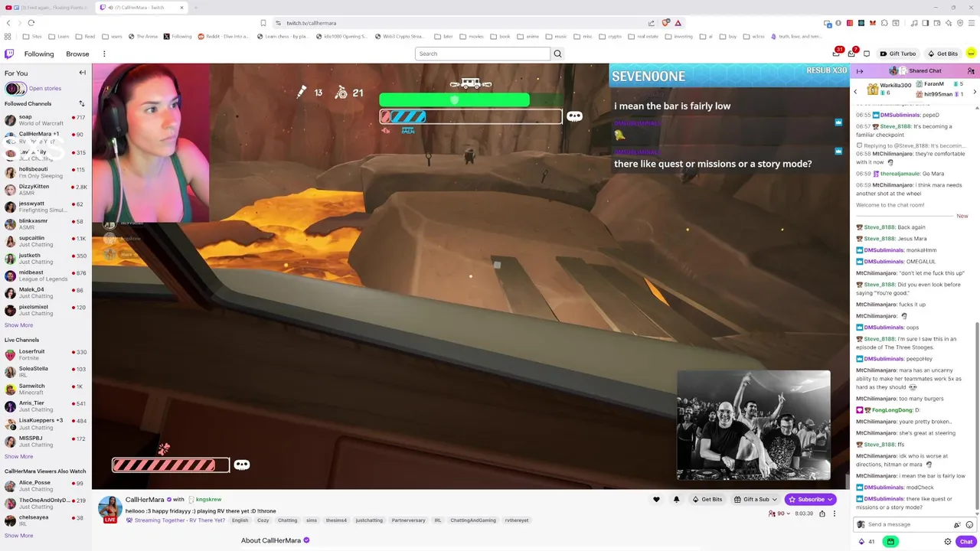Open the emote picker in chat
Image resolution: width=980 pixels, height=551 pixels.
(970, 525)
